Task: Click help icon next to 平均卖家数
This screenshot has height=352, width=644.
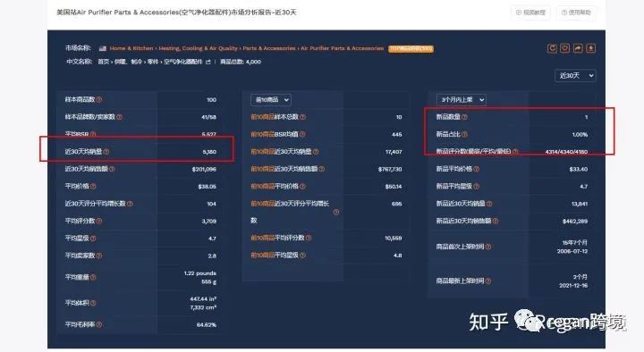Action: [99, 256]
